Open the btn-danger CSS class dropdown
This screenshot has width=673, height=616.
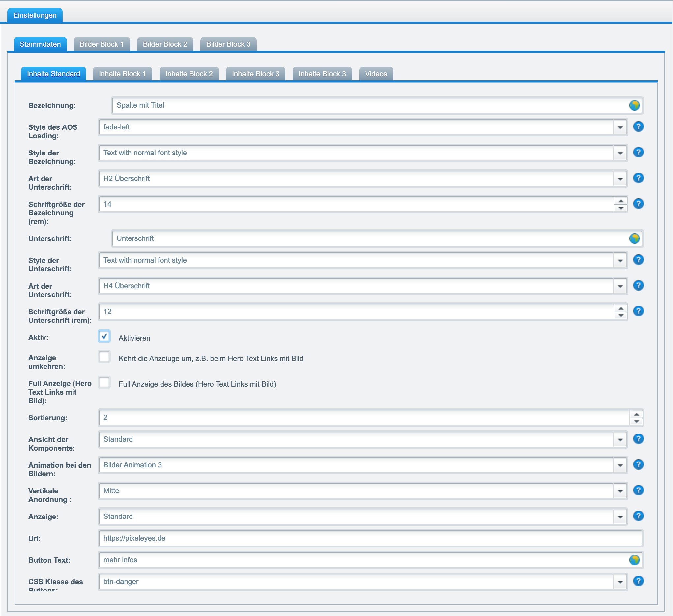point(620,582)
